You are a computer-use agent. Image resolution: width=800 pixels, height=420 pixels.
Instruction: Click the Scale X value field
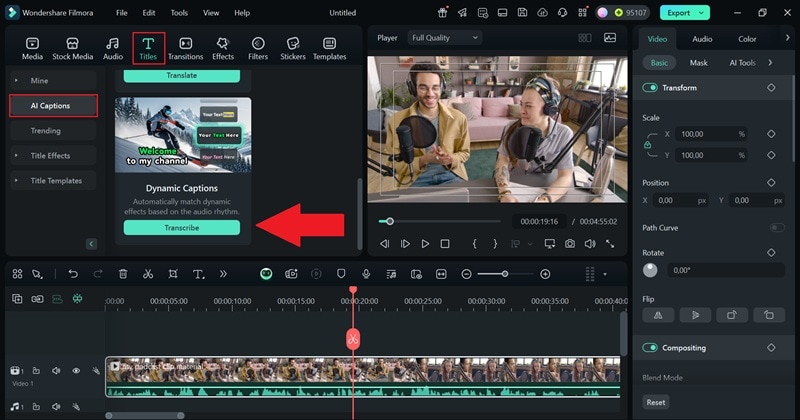(711, 134)
